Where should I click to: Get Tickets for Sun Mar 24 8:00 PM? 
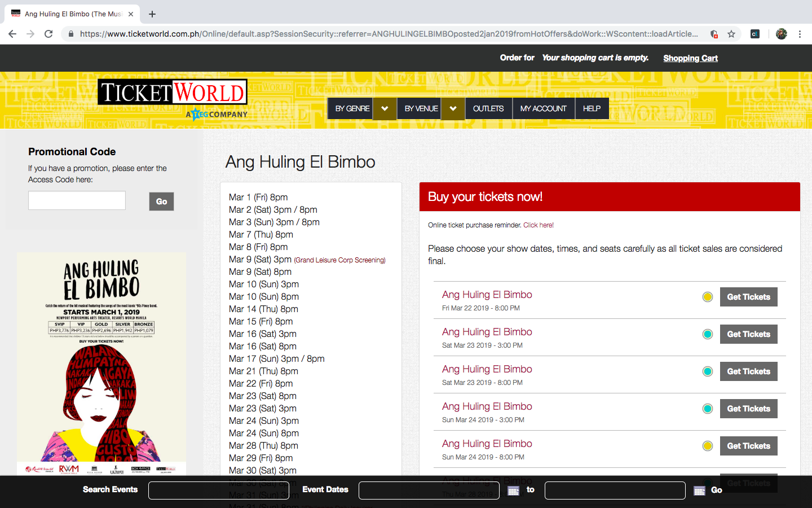748,446
